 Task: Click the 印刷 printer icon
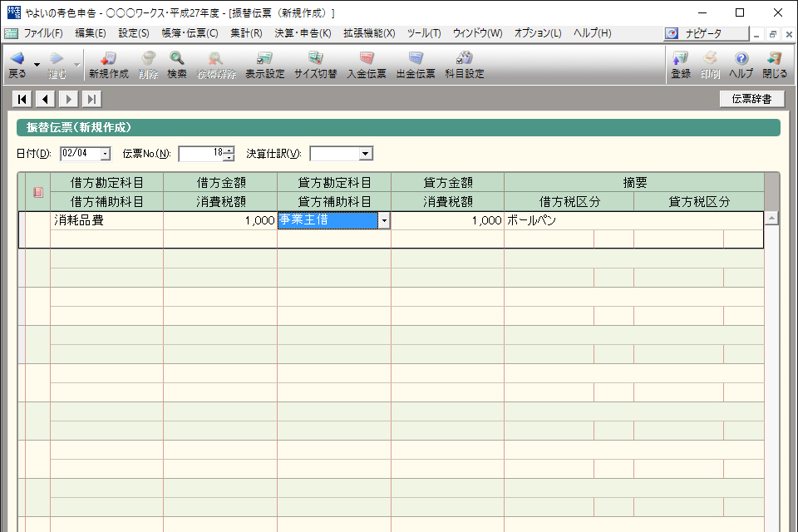click(710, 58)
